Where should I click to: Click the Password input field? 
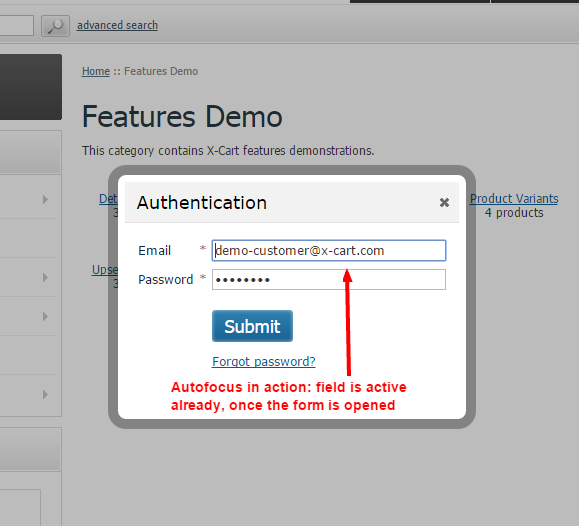click(x=329, y=280)
